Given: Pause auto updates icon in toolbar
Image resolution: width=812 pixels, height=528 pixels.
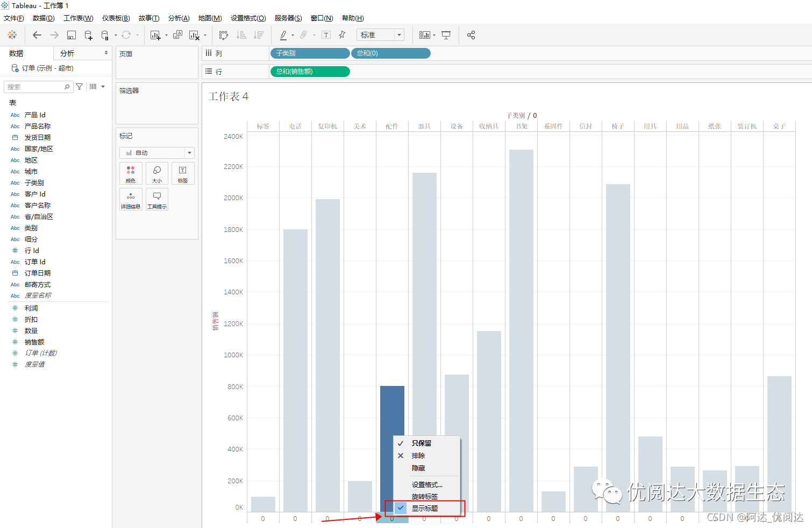Looking at the screenshot, I should click(x=105, y=35).
